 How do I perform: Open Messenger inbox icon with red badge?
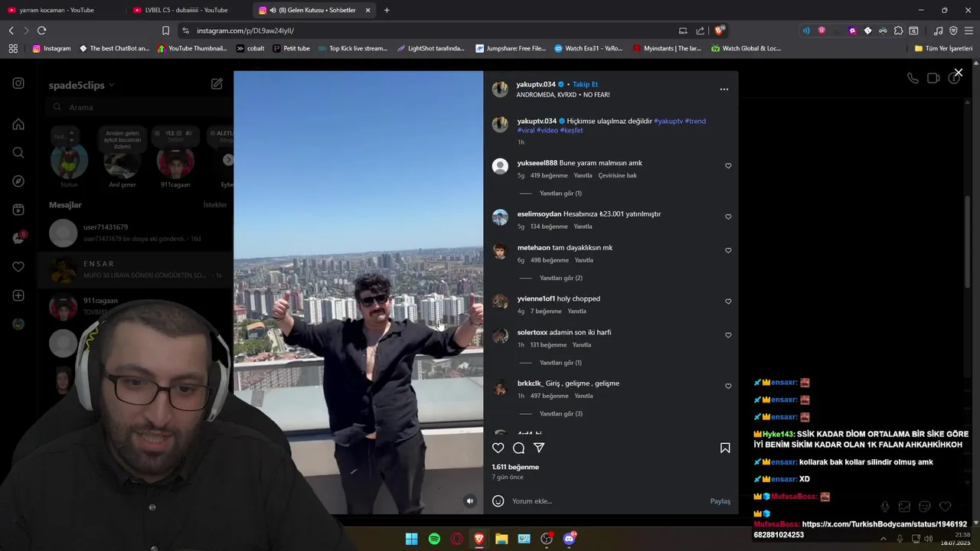(18, 238)
